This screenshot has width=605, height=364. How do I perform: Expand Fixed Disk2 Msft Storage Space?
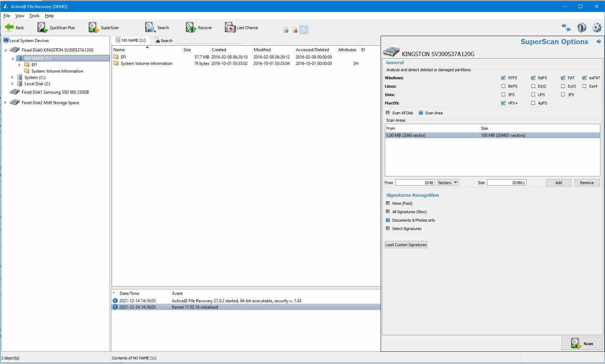(6, 103)
